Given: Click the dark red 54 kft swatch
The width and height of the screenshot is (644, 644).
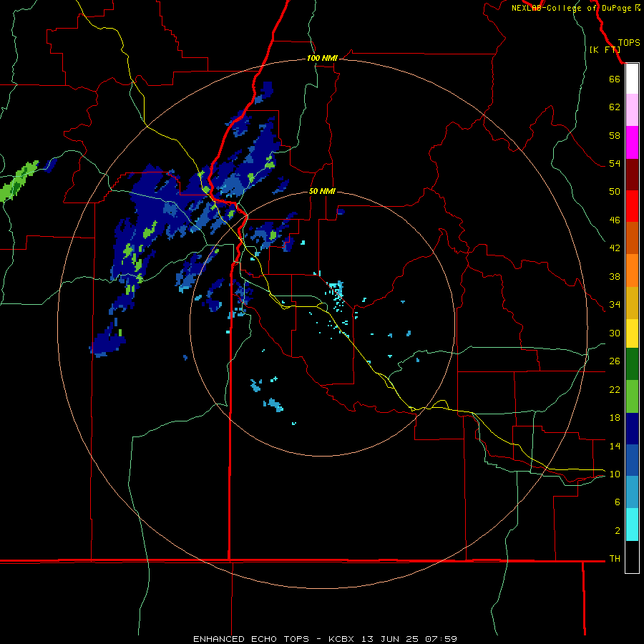Looking at the screenshot, I should click(x=632, y=174).
